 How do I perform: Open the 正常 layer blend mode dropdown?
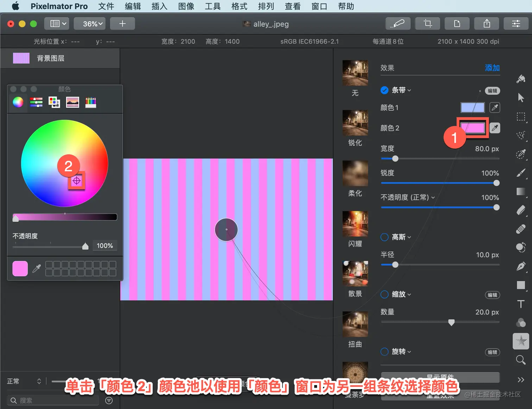point(24,381)
